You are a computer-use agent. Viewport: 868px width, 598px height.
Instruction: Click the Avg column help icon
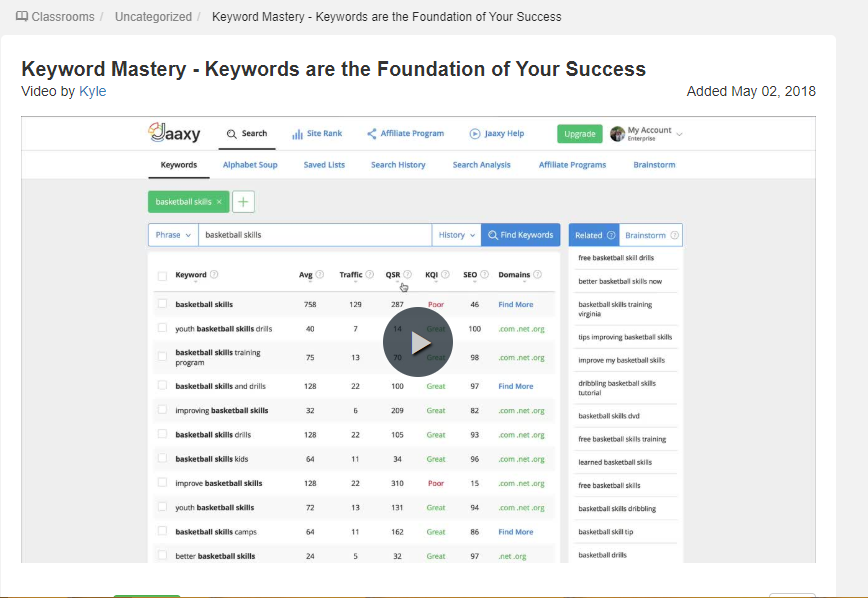[x=319, y=274]
